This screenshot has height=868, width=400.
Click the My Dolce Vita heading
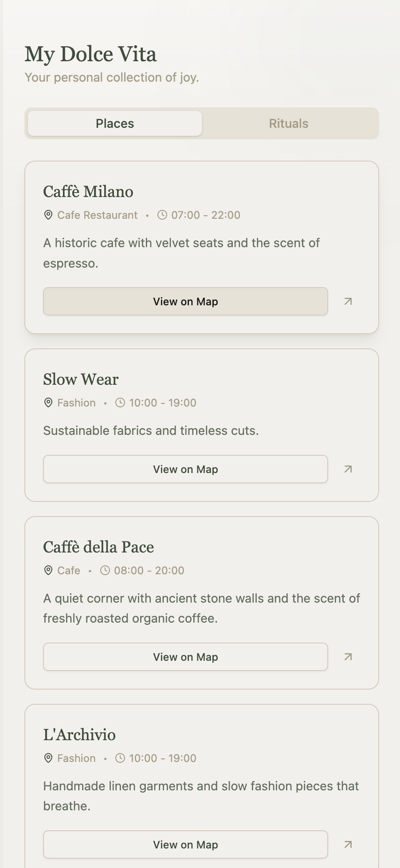[90, 54]
